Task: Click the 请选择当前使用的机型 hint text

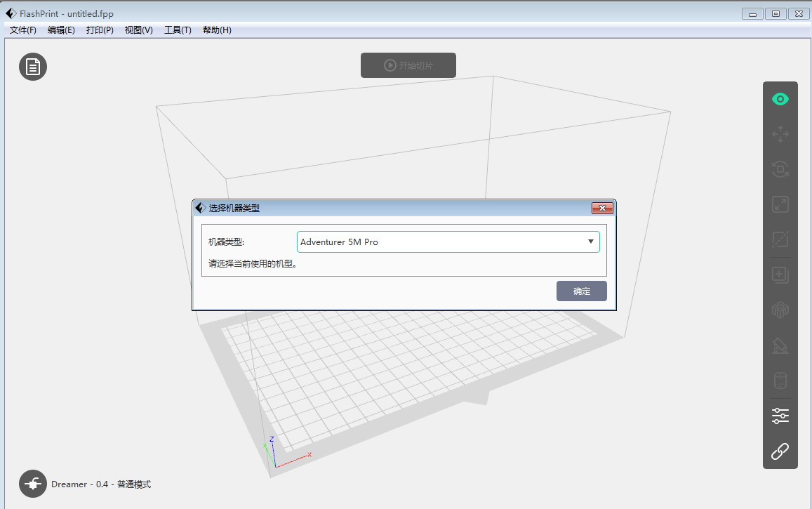Action: coord(252,263)
